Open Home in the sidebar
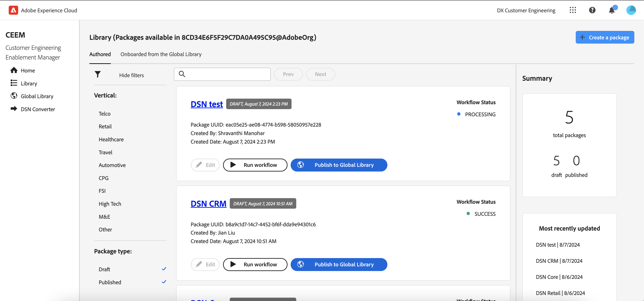 pos(28,70)
